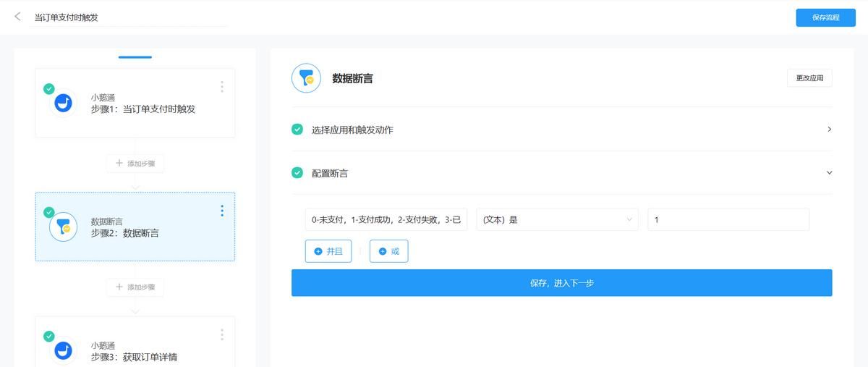The width and height of the screenshot is (868, 367).
Task: Open the step 3 小鹅通 app icon
Action: 64,351
